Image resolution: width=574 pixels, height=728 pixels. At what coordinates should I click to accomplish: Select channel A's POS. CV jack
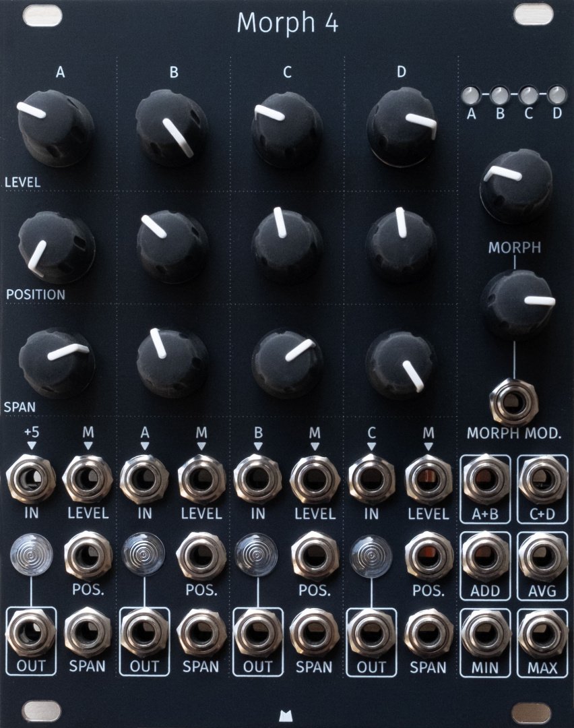tap(88, 556)
